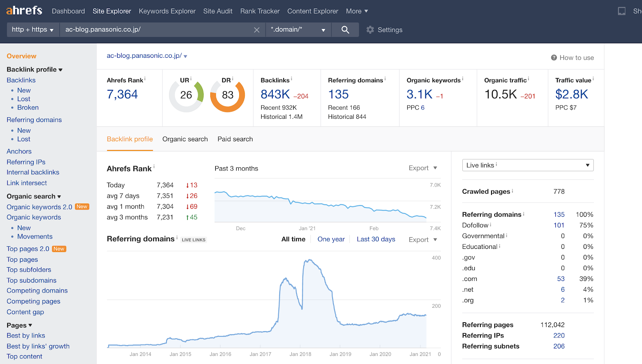642x364 pixels.
Task: Open Competing domains in sidebar
Action: (x=37, y=291)
